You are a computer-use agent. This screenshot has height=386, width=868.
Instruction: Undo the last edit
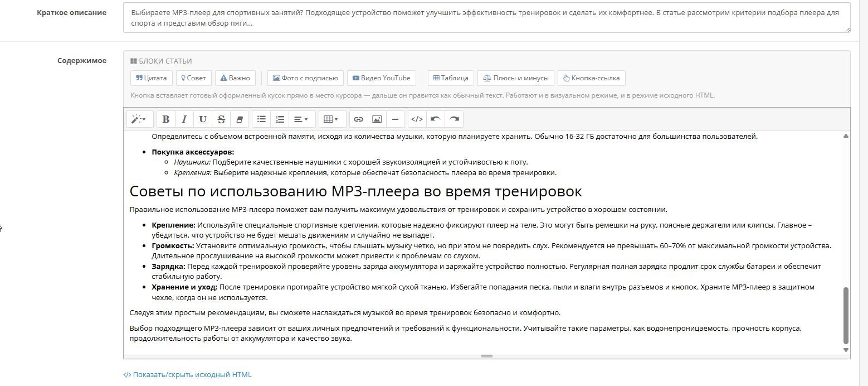436,119
